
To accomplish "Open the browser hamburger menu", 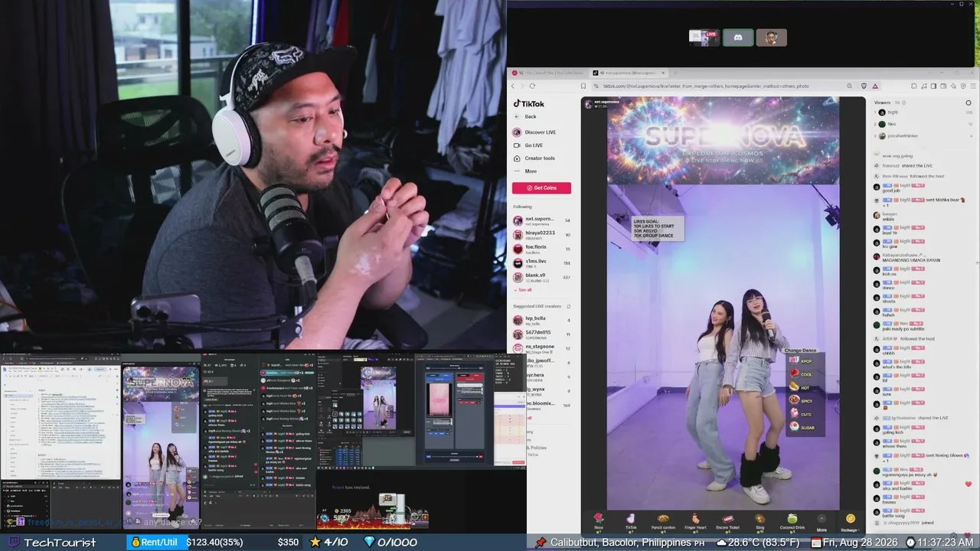I will [972, 86].
